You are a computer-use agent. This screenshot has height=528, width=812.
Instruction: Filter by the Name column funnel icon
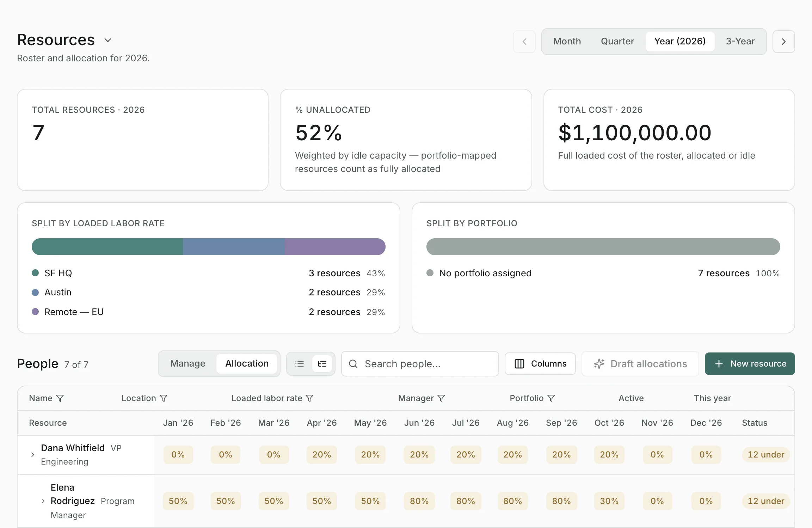(x=60, y=398)
